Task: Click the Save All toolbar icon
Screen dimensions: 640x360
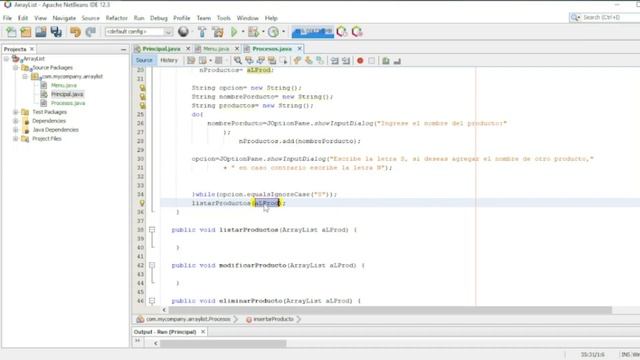Action: point(56,32)
